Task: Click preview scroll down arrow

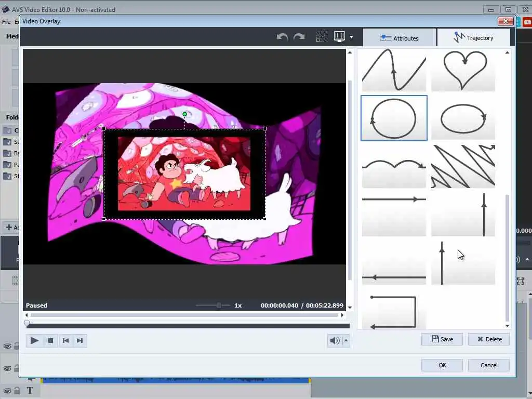Action: pos(350,308)
